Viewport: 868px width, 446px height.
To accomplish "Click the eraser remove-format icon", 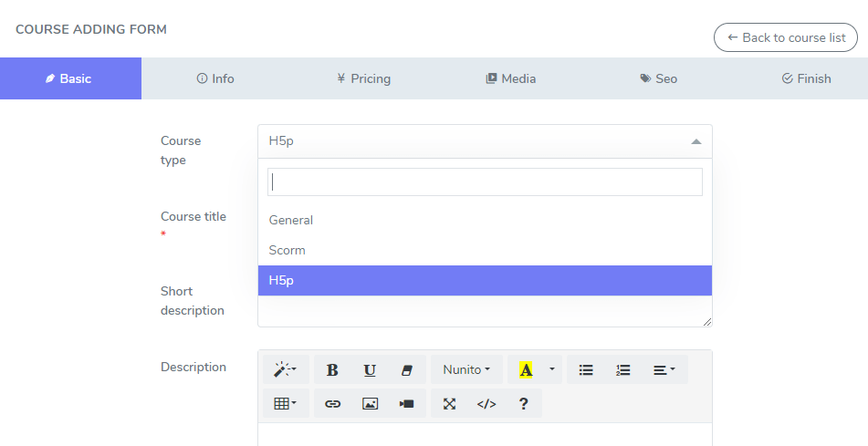I will 407,369.
